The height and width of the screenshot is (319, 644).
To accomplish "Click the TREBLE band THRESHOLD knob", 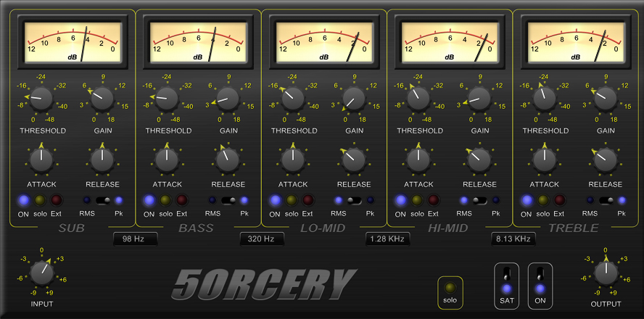I will [x=544, y=99].
